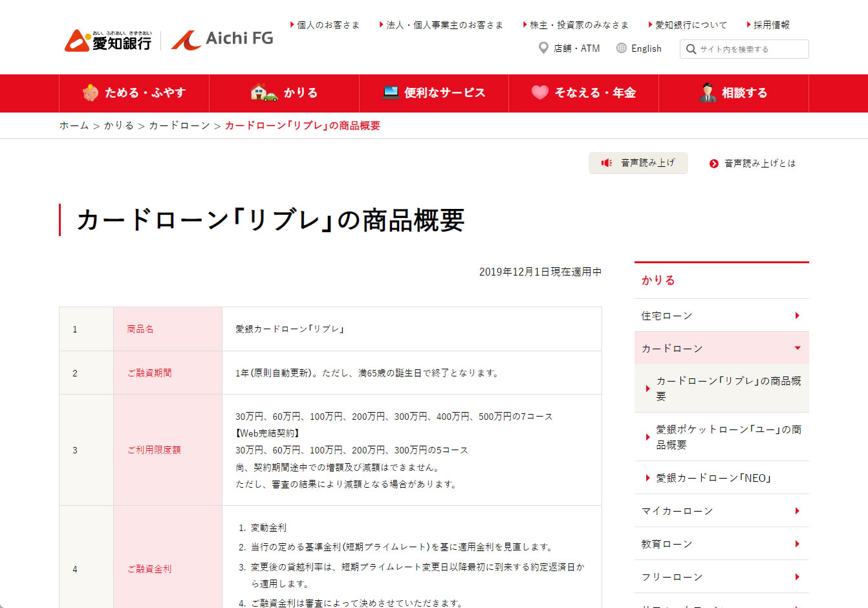Open the かりる navigation menu
Viewport: 868px width, 608px height.
coord(284,93)
